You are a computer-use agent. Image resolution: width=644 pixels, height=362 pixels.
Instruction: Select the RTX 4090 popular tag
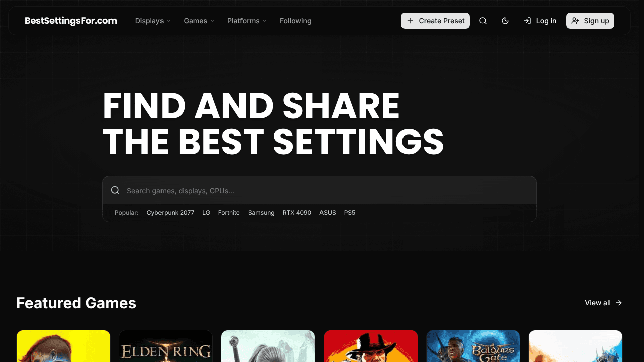[x=297, y=213]
